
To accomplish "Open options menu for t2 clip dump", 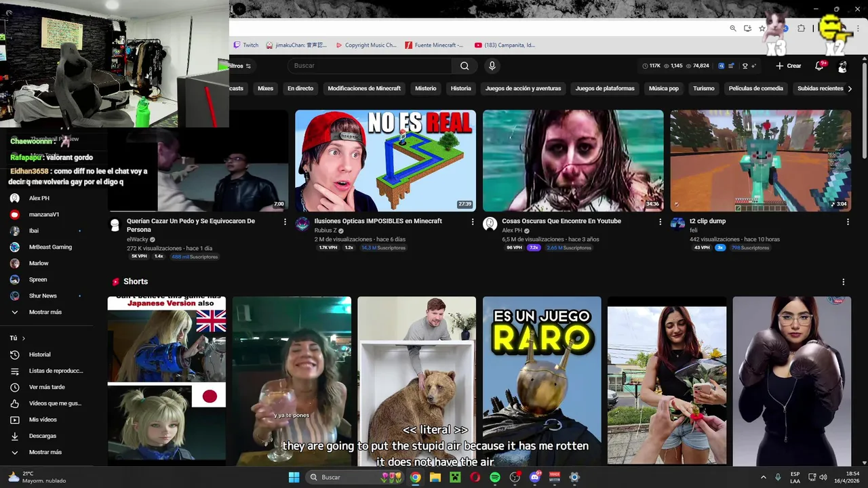I will coord(848,222).
